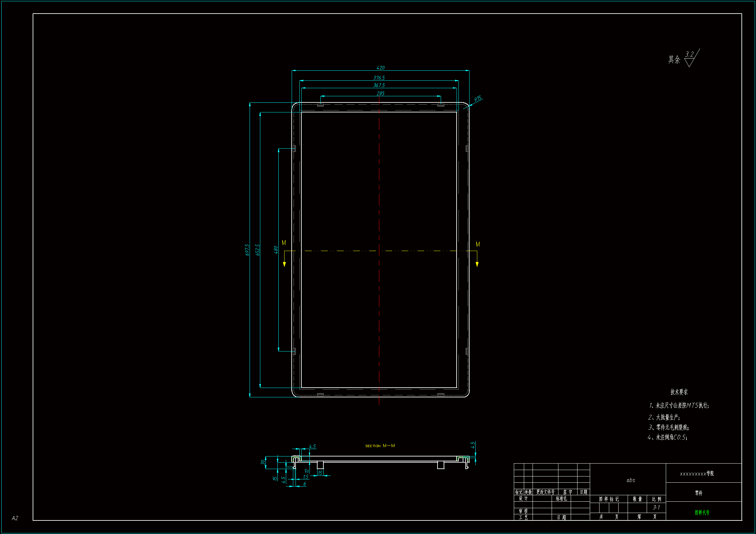
Task: Select the 697.5 overall height dimension
Action: [247, 250]
